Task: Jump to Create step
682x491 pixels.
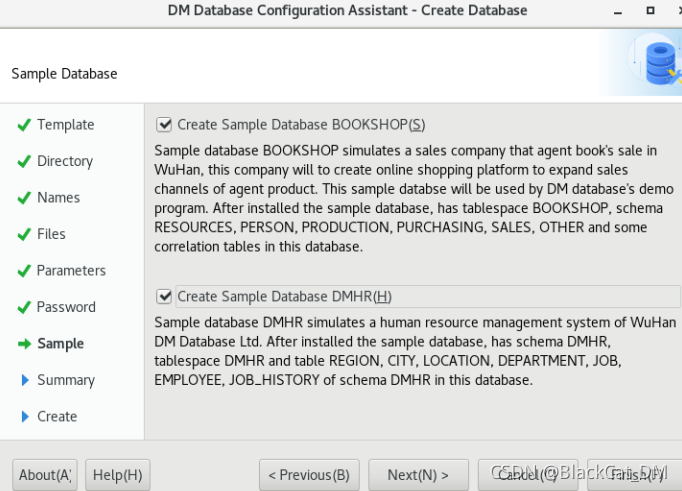Action: pyautogui.click(x=57, y=417)
